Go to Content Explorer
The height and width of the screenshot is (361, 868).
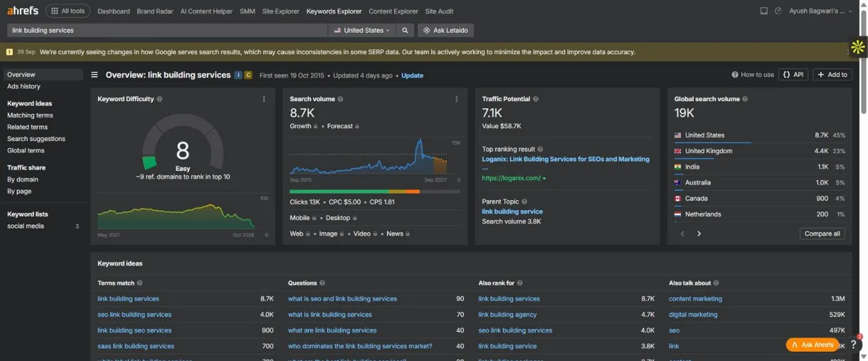394,11
